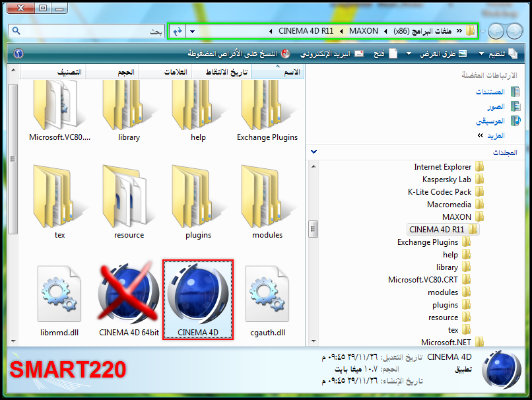The width and height of the screenshot is (532, 400).
Task: Click the Open toolbar button (فتح)
Action: click(x=385, y=53)
